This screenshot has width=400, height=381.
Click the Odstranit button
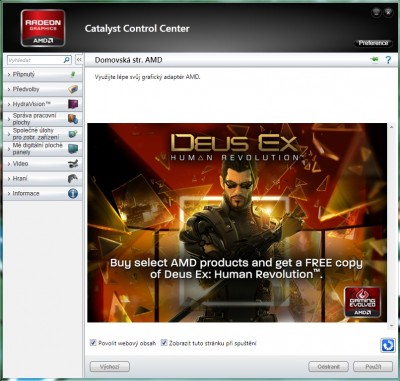click(x=328, y=367)
